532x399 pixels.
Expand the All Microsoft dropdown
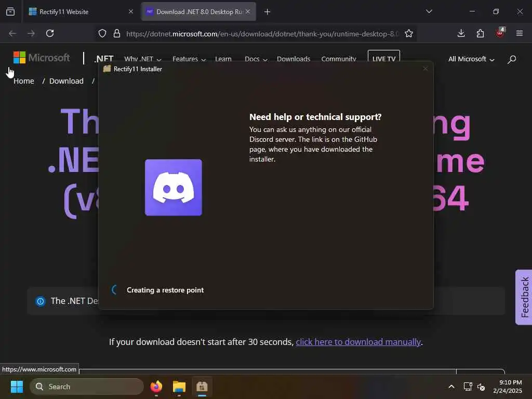(x=471, y=59)
